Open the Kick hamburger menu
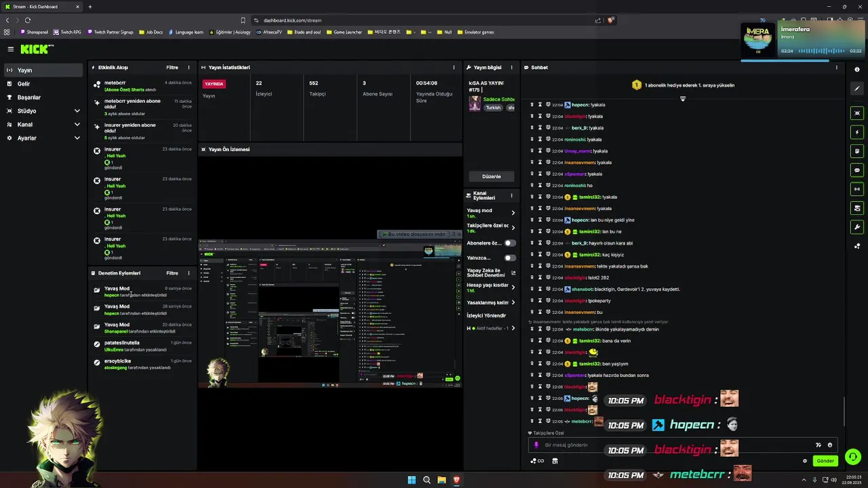 pos(11,49)
